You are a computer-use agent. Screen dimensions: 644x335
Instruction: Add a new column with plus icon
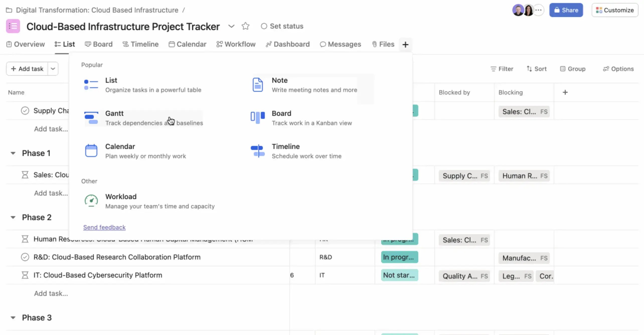click(565, 92)
